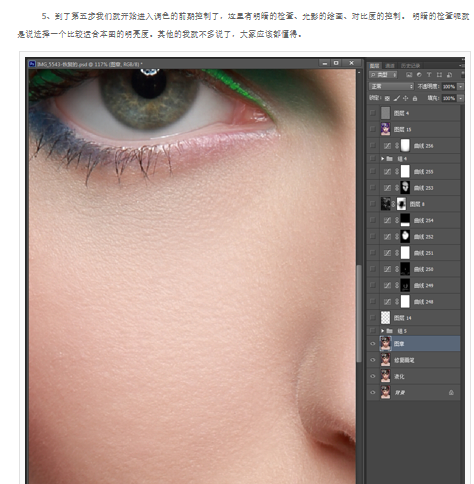474x484 pixels.
Task: Show the 图层 15 layer
Action: (x=373, y=129)
